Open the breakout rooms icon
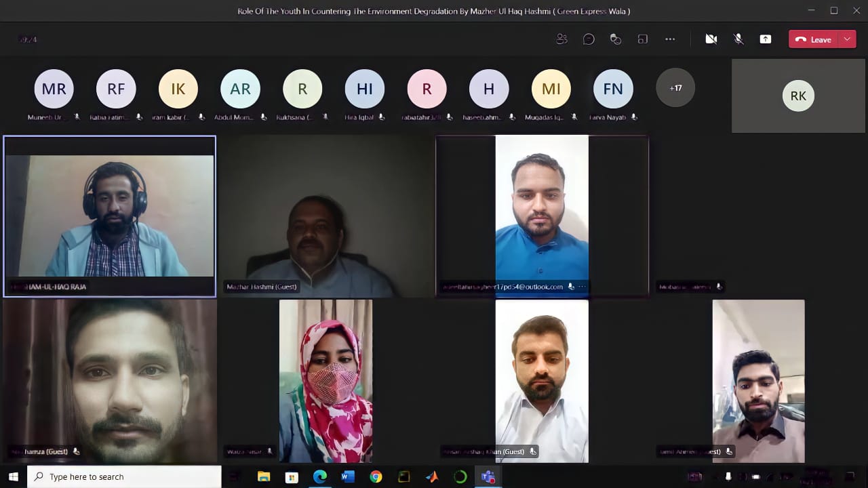 coord(643,39)
